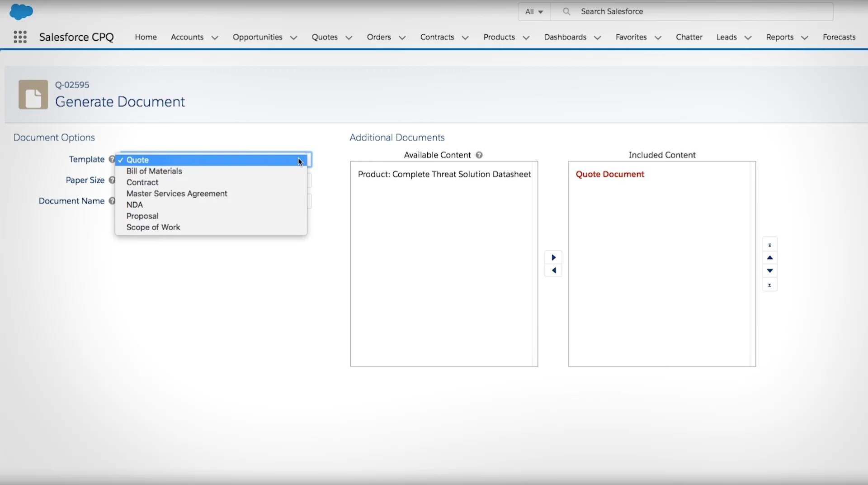Open Available Content help icon
Viewport: 868px width, 485px height.
click(479, 155)
